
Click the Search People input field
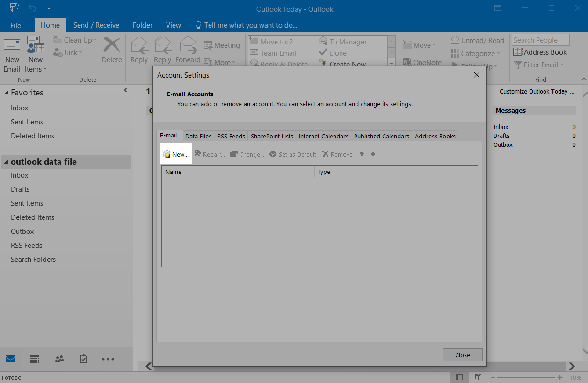(540, 40)
